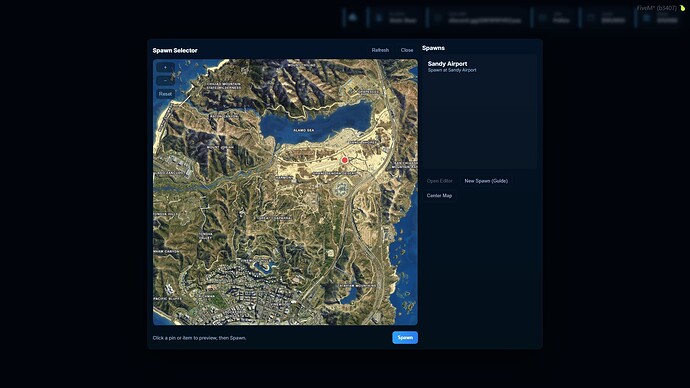Zoom out the map with minus button
690x388 pixels.
coord(165,81)
